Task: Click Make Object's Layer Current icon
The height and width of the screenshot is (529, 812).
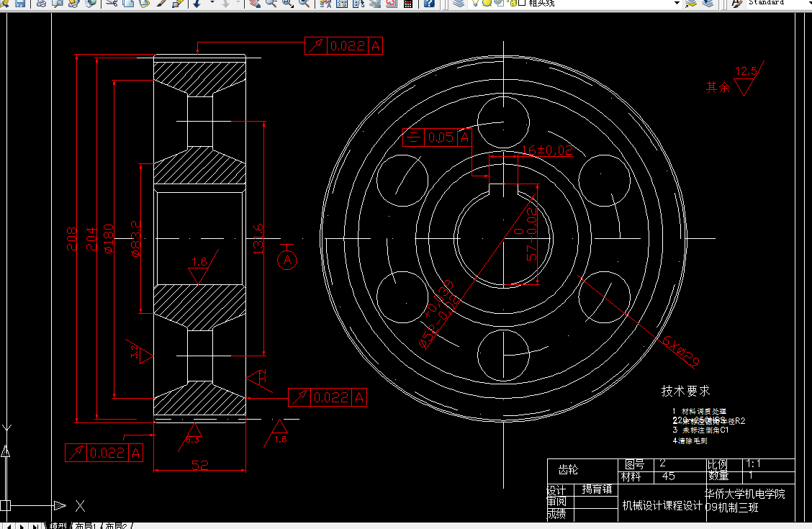Action: click(691, 3)
